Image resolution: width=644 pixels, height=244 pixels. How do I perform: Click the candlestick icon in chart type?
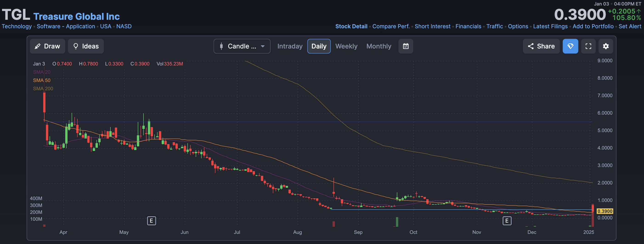click(x=221, y=46)
